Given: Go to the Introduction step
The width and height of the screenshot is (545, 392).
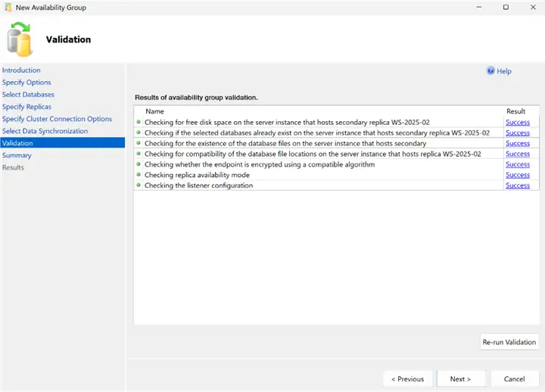Looking at the screenshot, I should (21, 70).
